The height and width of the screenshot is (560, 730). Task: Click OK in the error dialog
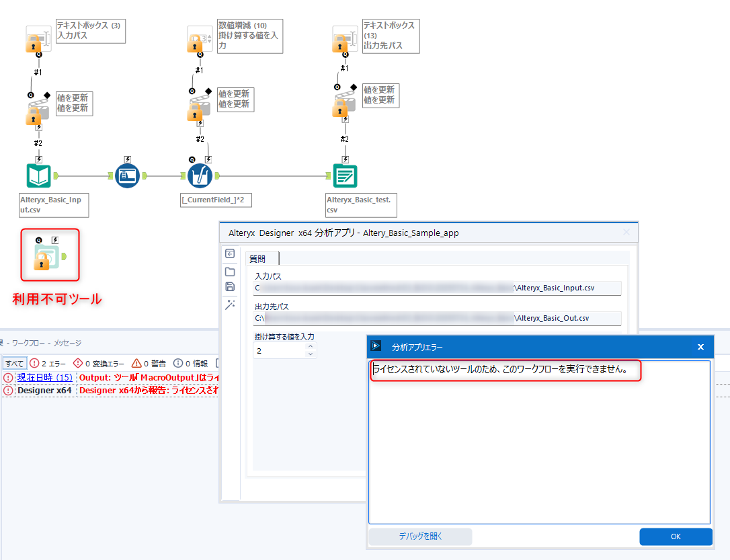point(676,536)
